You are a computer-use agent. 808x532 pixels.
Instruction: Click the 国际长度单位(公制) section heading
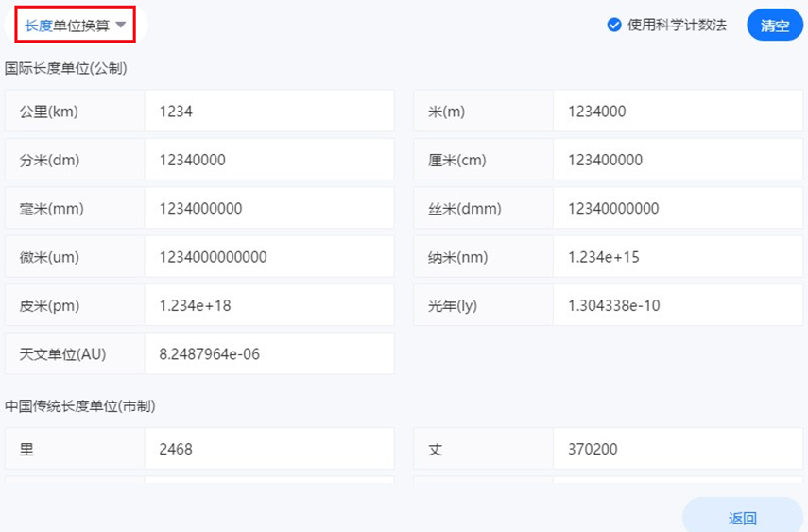click(66, 68)
